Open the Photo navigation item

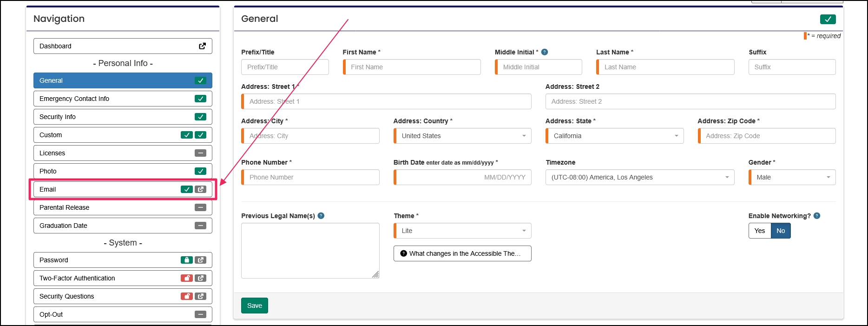123,171
